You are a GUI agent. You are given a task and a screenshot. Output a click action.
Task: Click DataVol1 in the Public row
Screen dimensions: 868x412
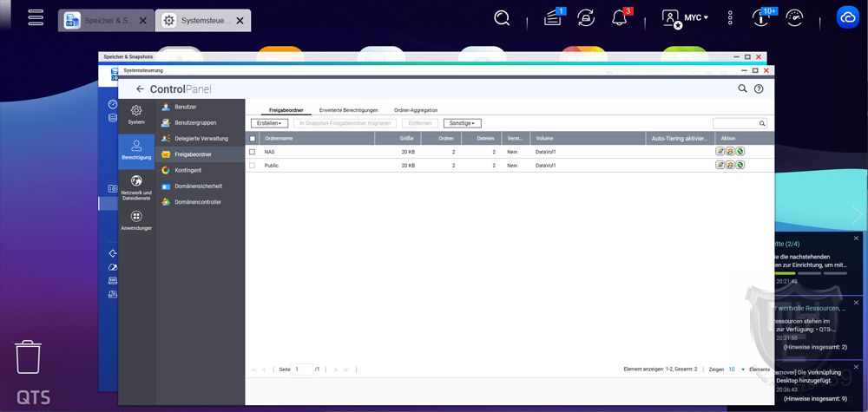[x=546, y=166]
